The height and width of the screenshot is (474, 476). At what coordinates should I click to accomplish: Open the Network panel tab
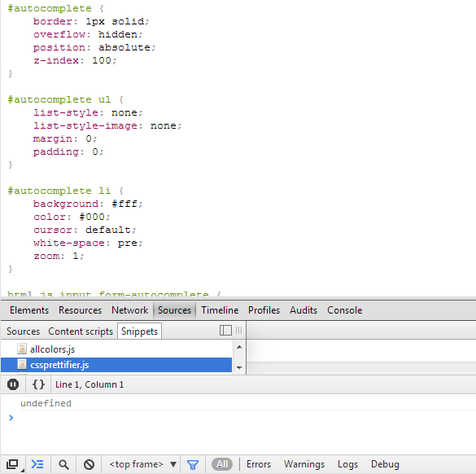[129, 310]
